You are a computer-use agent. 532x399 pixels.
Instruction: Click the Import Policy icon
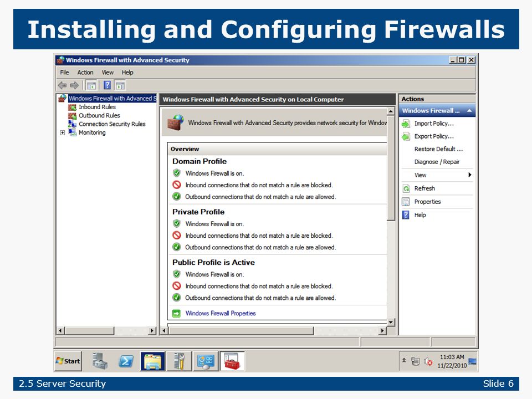[x=406, y=124]
